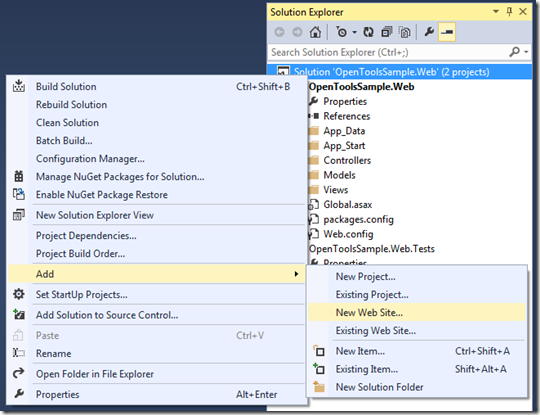
Task: Click the NuGet Package Restore menu icon
Action: point(19,194)
